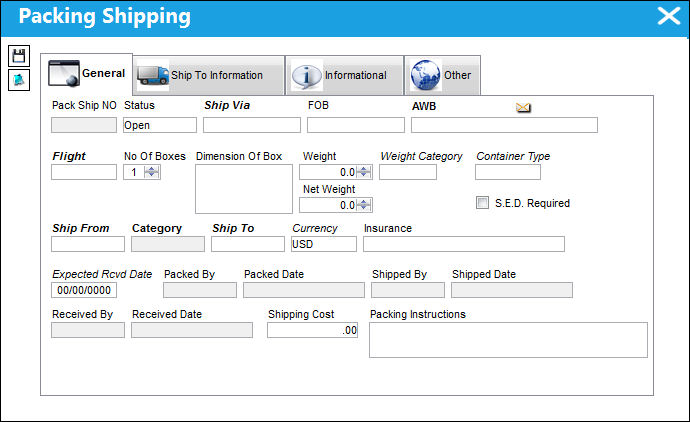The width and height of the screenshot is (690, 422).
Task: Click the truck icon on Ship To Information tab
Action: [153, 75]
